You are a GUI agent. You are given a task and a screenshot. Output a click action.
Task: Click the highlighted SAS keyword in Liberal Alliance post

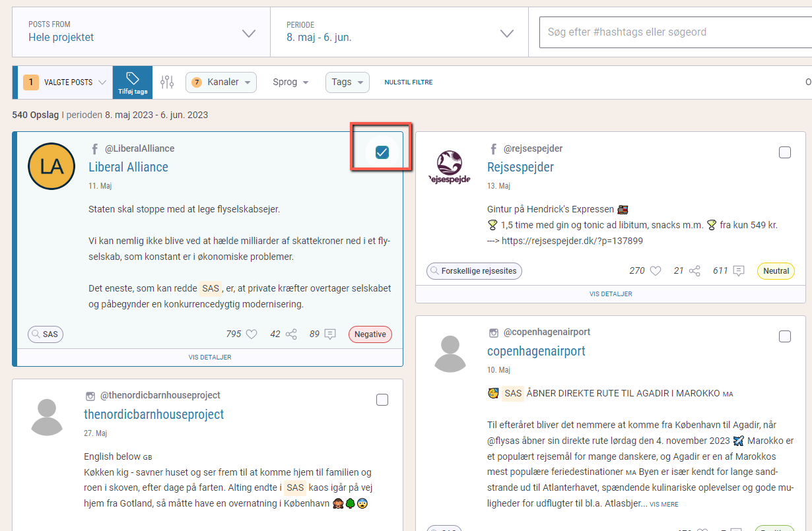(211, 288)
